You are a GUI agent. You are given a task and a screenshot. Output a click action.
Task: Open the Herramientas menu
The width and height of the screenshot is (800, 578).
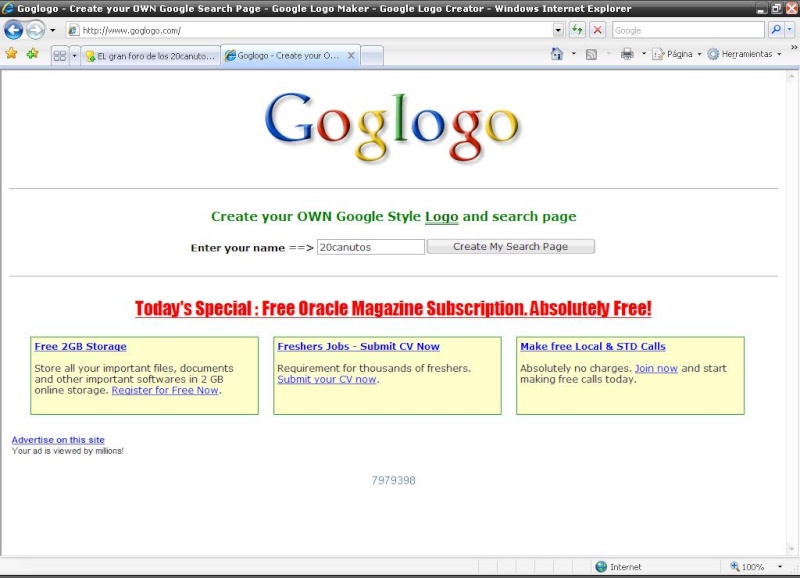pyautogui.click(x=744, y=54)
